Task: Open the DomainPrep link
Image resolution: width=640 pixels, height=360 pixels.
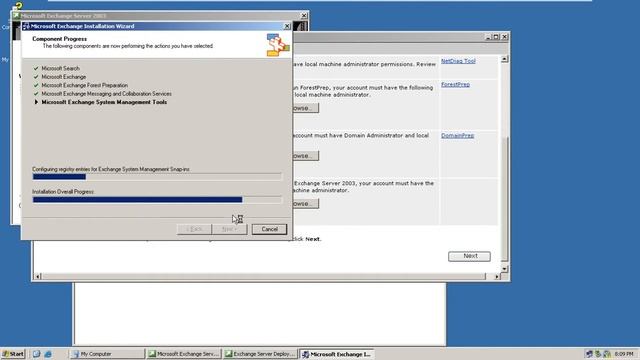Action: click(x=457, y=136)
